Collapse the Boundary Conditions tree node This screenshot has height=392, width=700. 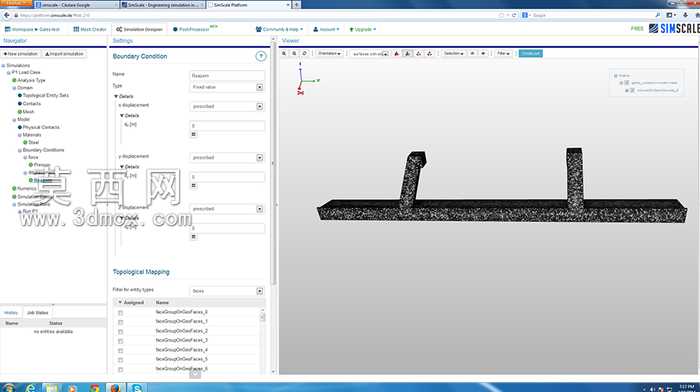20,150
